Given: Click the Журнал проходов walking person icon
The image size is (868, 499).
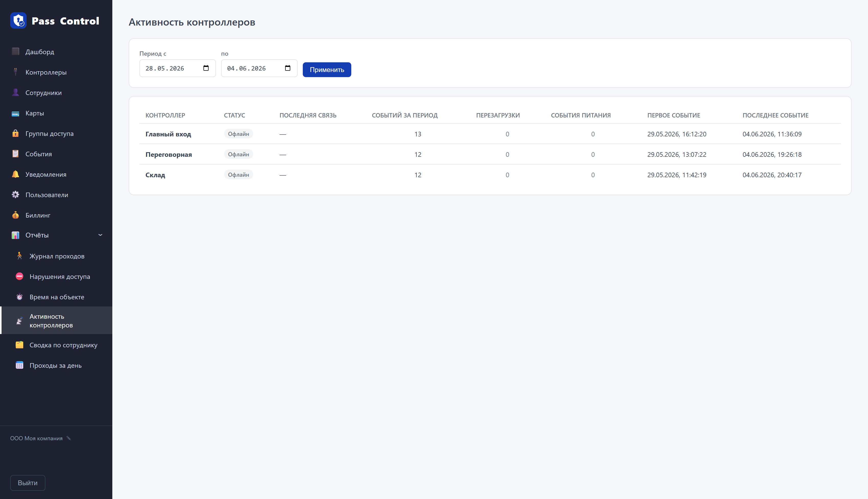Looking at the screenshot, I should pyautogui.click(x=19, y=256).
